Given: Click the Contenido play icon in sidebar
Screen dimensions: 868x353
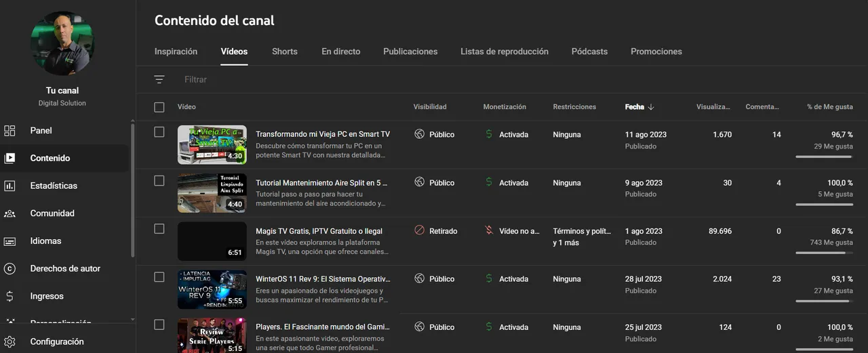Looking at the screenshot, I should 9,158.
